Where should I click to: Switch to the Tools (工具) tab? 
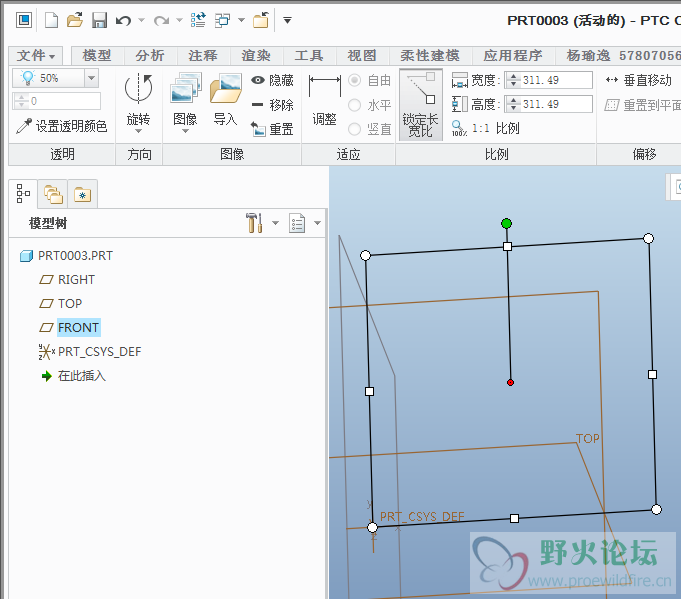309,56
